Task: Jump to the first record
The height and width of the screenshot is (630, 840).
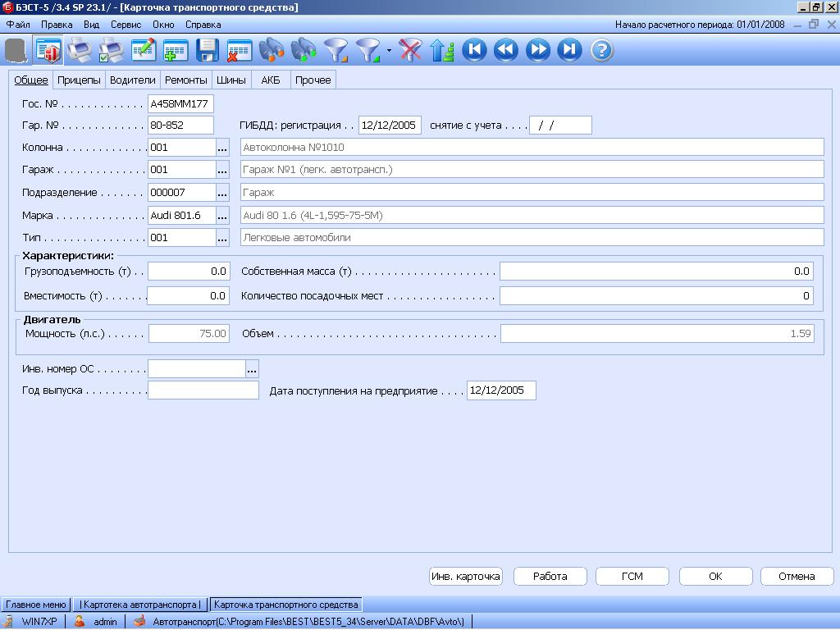Action: (474, 51)
